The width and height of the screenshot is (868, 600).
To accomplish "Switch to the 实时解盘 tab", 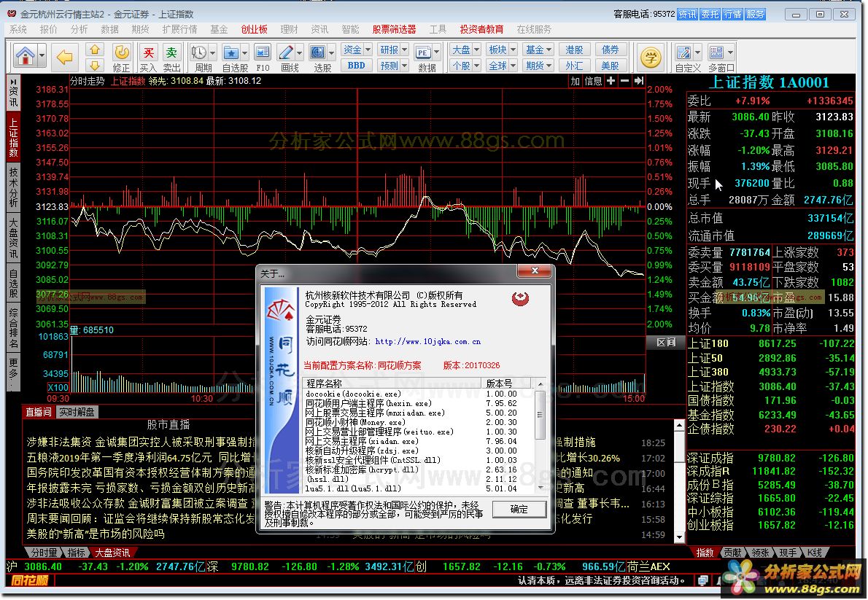I will click(77, 412).
